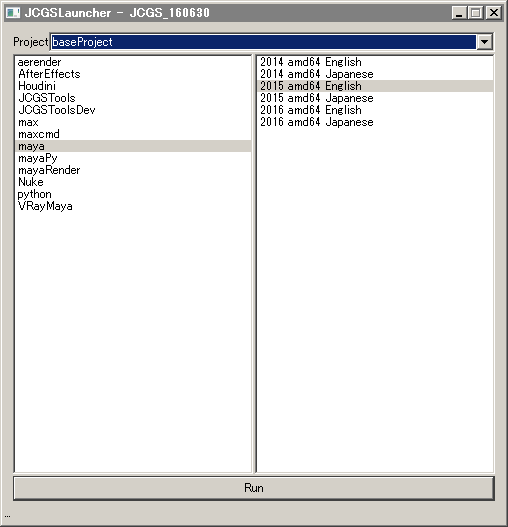Select mayaRender in the list
Image resolution: width=508 pixels, height=527 pixels.
(133, 170)
